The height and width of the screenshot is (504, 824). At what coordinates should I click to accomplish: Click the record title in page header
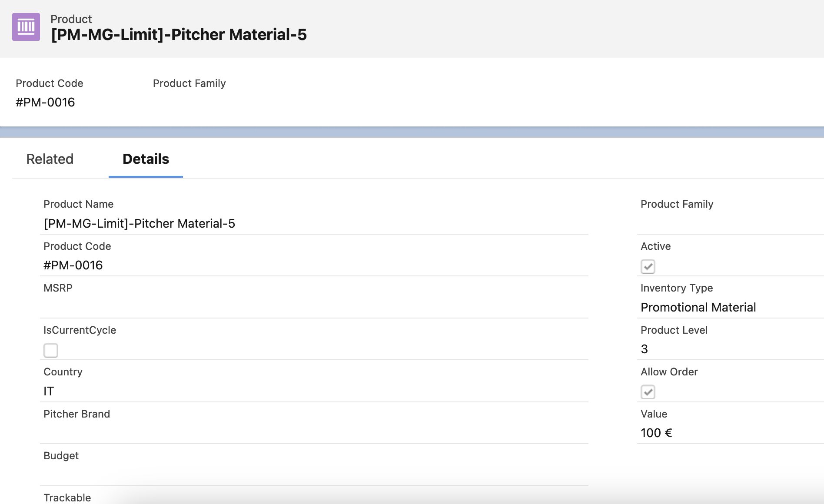tap(179, 34)
